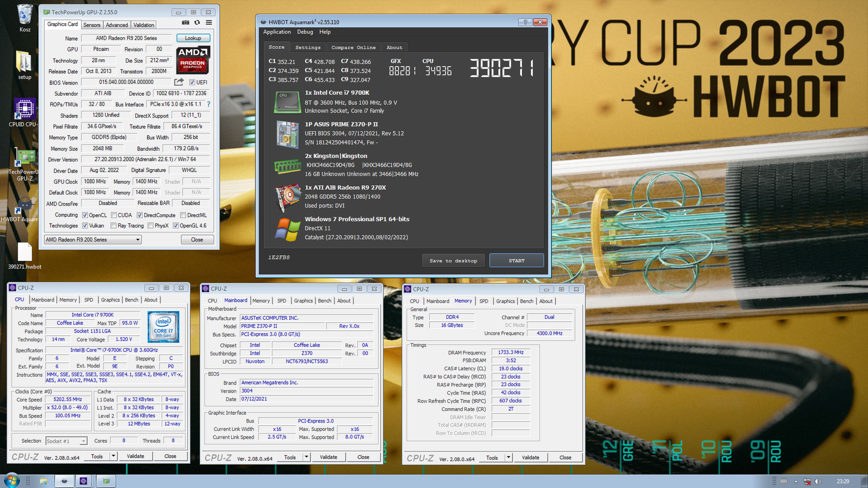
Task: Open Application menu in Aquamark
Action: [x=277, y=32]
